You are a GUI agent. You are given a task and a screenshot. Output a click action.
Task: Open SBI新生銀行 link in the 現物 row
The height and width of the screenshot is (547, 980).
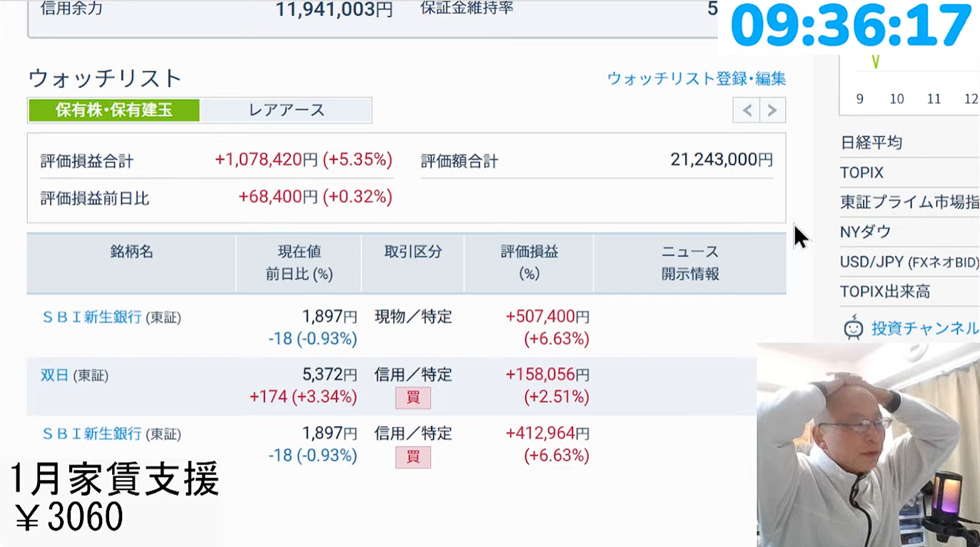pos(92,317)
